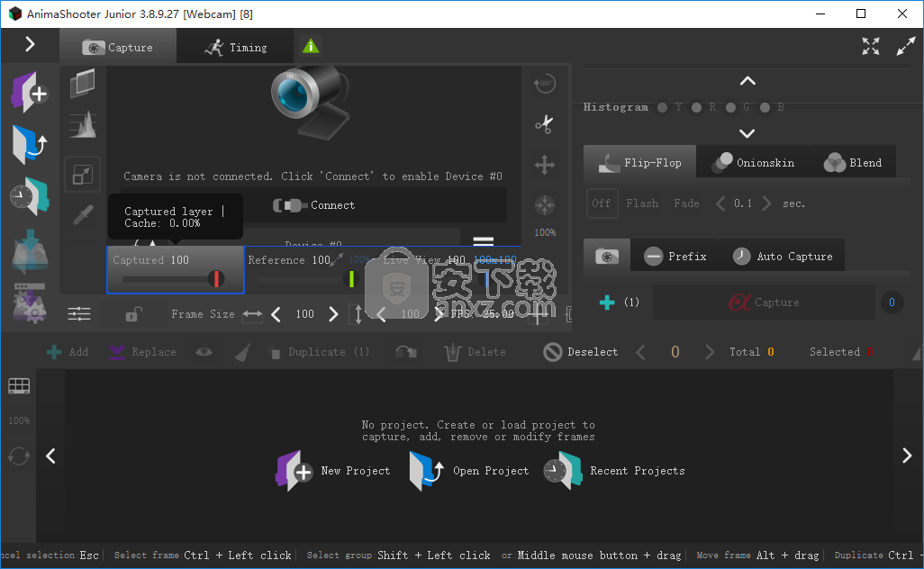Click the Recent Projects sidebar icon
This screenshot has width=924, height=569.
28,196
